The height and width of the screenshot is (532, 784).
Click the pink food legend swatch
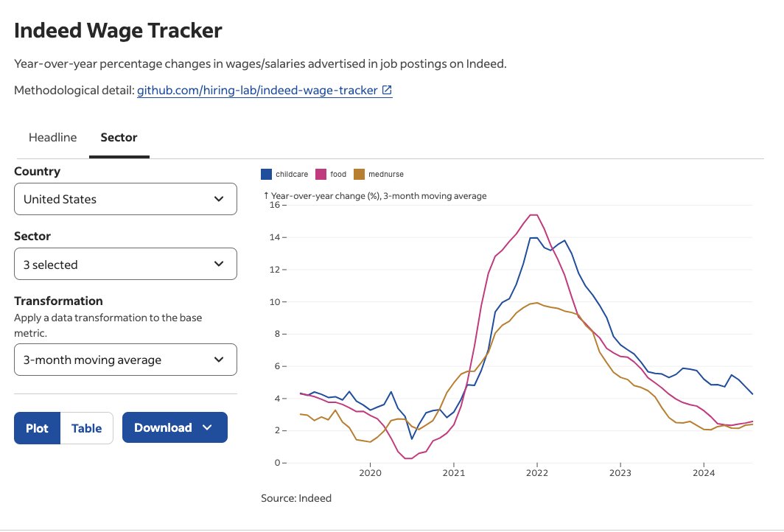[321, 174]
